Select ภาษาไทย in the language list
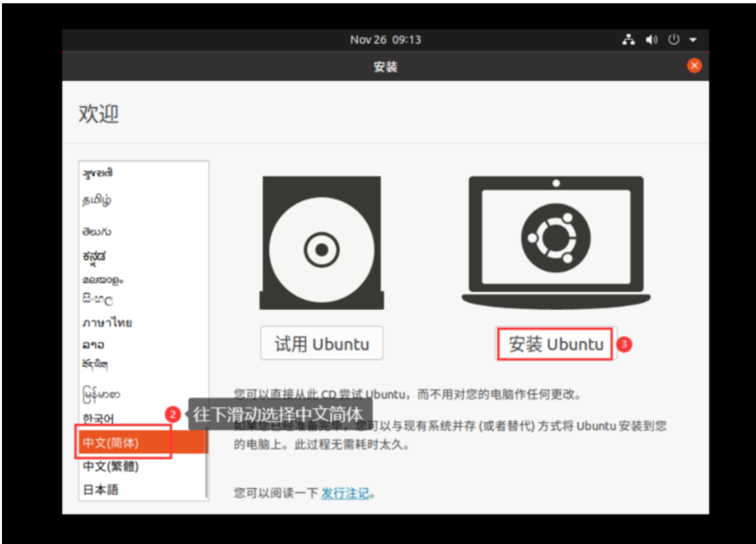The image size is (756, 544). 143,323
